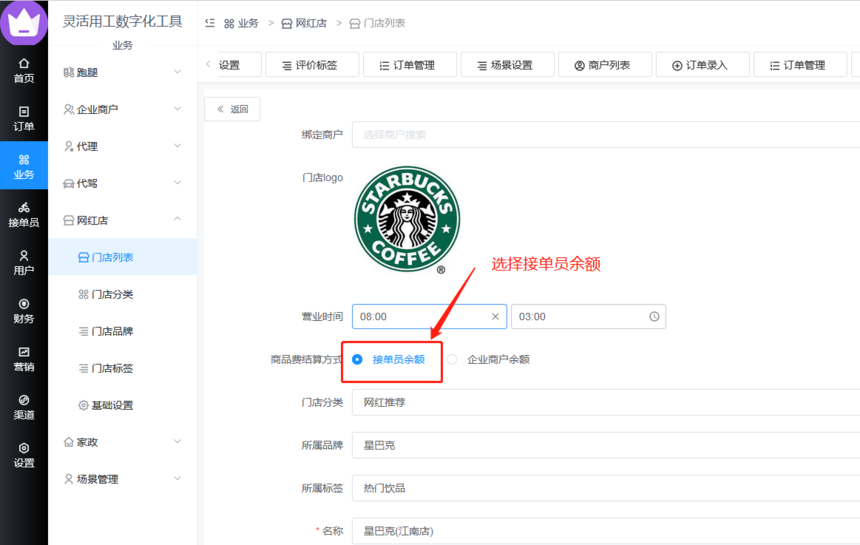Switch to the 商户列表 tab

(x=605, y=65)
